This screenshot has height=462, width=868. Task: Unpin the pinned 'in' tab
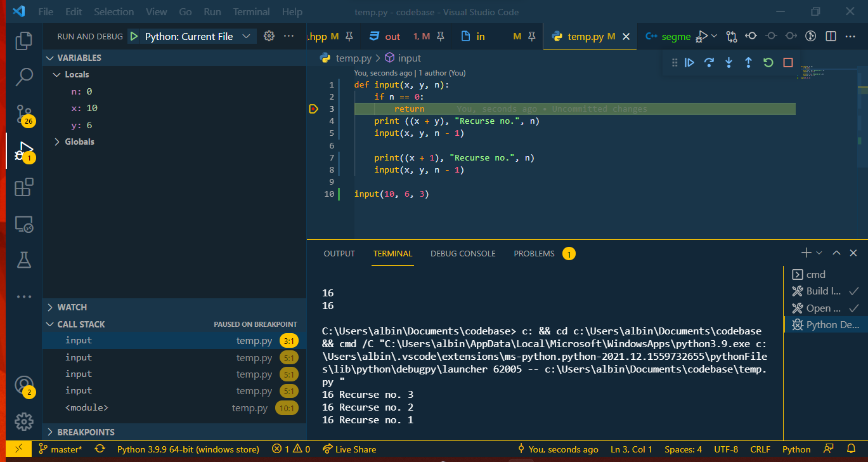click(533, 37)
